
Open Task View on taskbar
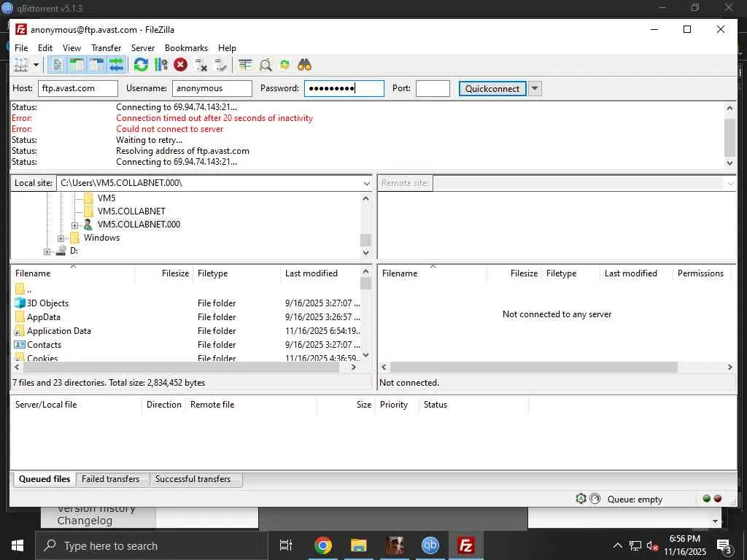(286, 545)
